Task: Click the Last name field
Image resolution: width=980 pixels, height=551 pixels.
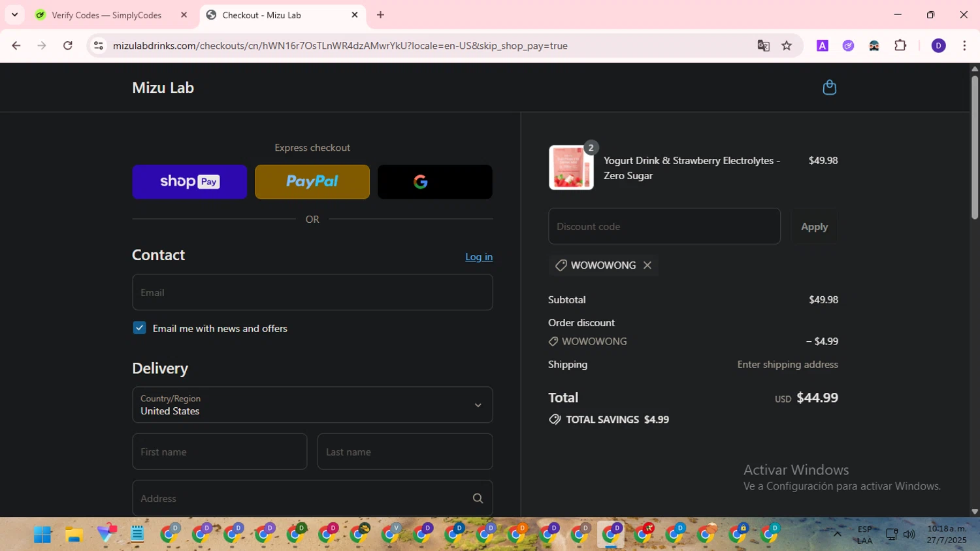Action: tap(405, 452)
